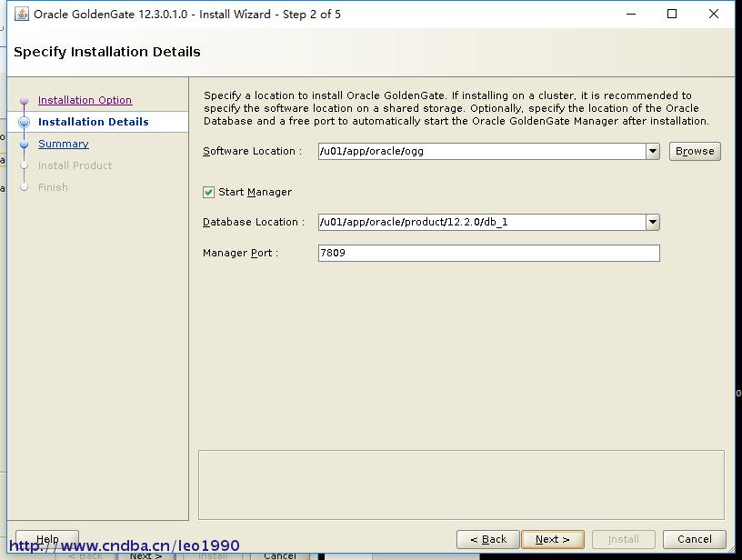Close the Install Wizard window
742x560 pixels.
[x=714, y=15]
